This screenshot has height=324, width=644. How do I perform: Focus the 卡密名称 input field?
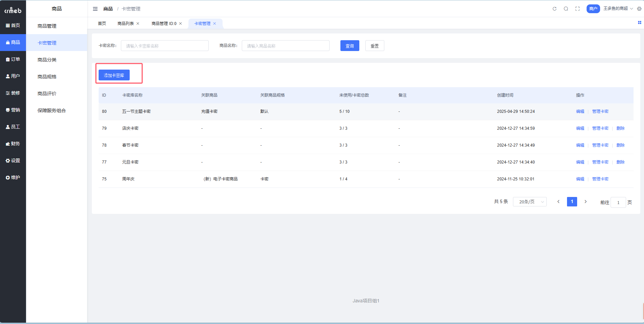tap(164, 46)
